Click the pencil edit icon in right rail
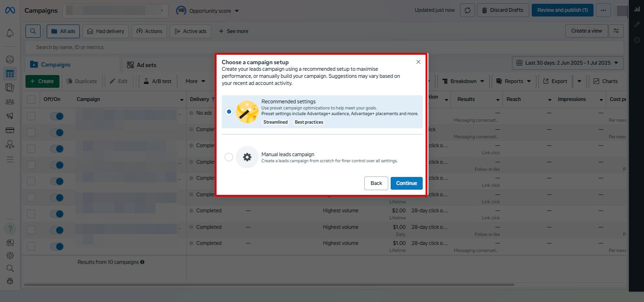 637,24
